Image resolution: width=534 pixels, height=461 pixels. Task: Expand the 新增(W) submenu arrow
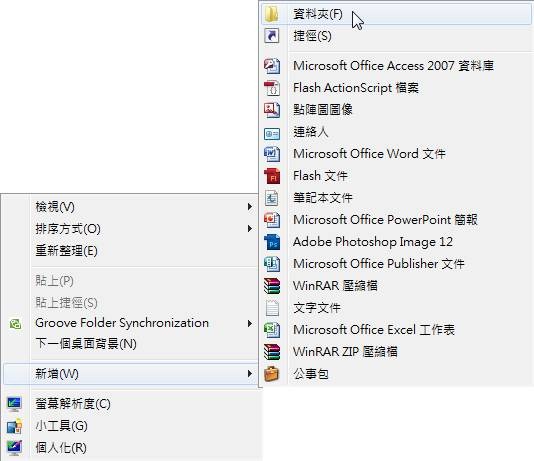250,374
